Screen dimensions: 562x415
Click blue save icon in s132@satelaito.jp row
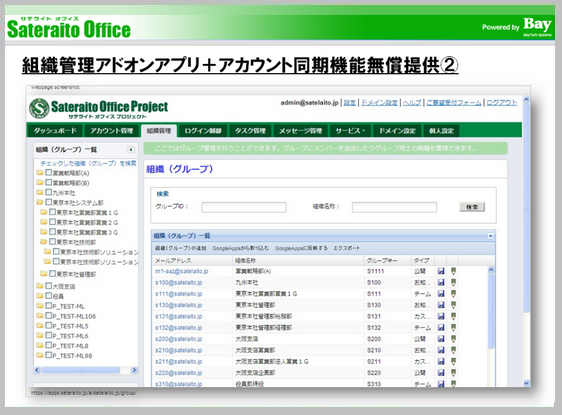[441, 328]
